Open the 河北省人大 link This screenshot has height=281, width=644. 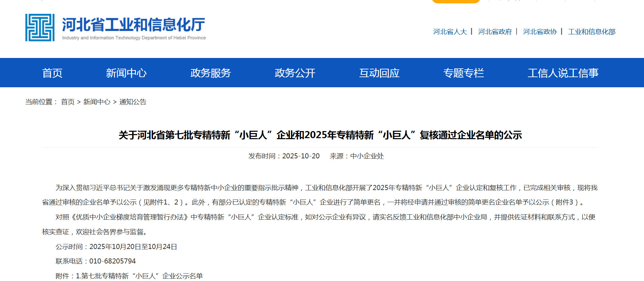tap(450, 32)
